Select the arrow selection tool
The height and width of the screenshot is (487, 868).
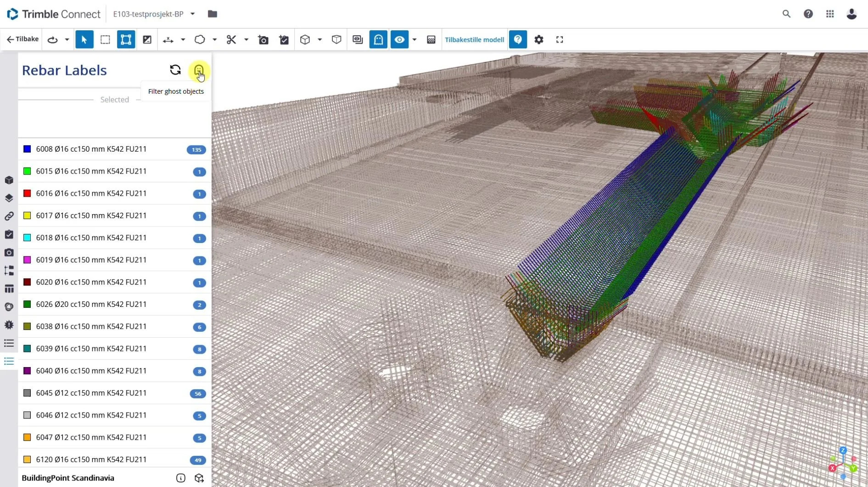pyautogui.click(x=84, y=40)
